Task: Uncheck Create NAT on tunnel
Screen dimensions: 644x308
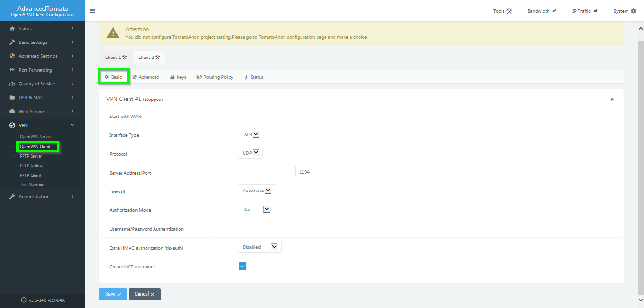Action: pos(243,266)
